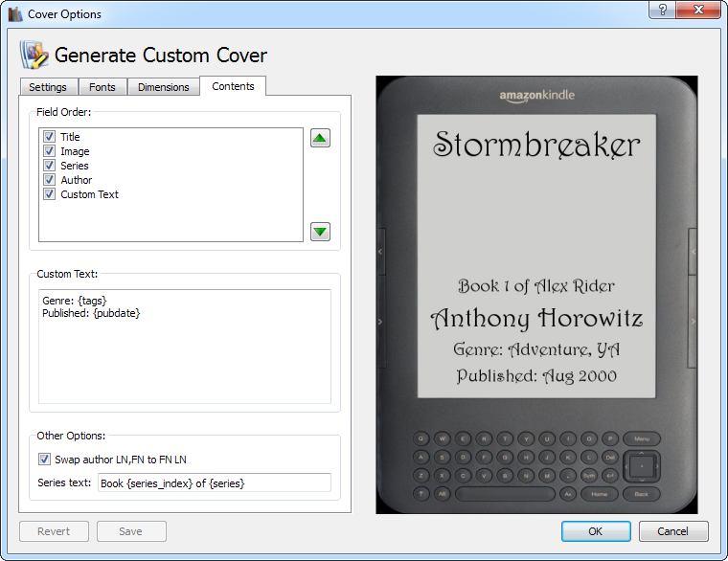This screenshot has height=561, width=728.
Task: Click the Kindle cover preview image
Action: click(x=536, y=295)
